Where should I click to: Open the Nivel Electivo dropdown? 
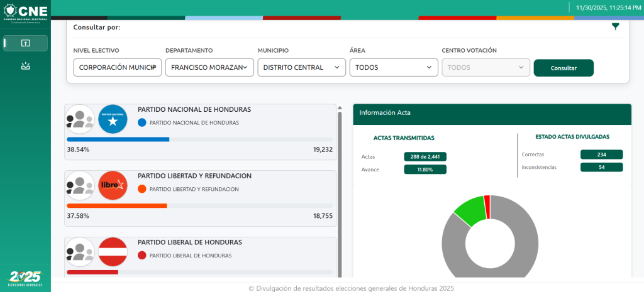coord(118,67)
